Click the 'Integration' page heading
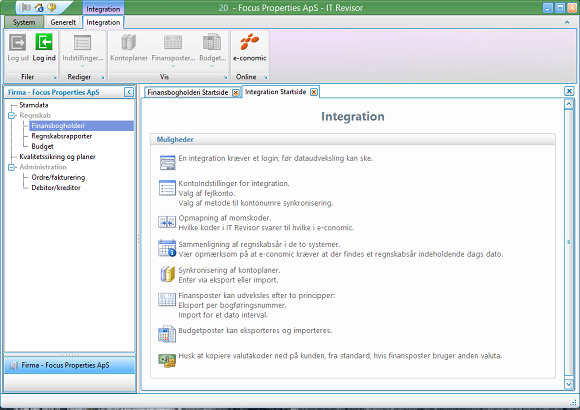Screen dimensions: 580x410 353,117
